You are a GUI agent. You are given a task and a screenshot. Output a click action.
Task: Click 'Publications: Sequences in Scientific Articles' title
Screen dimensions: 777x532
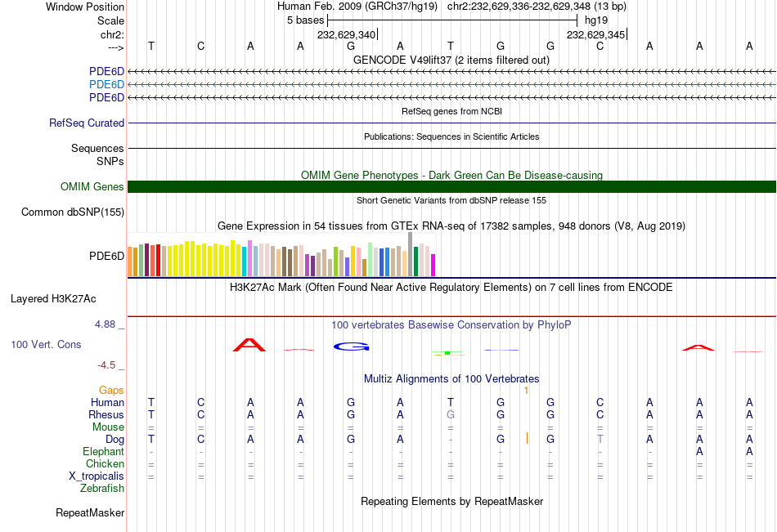[x=451, y=136]
